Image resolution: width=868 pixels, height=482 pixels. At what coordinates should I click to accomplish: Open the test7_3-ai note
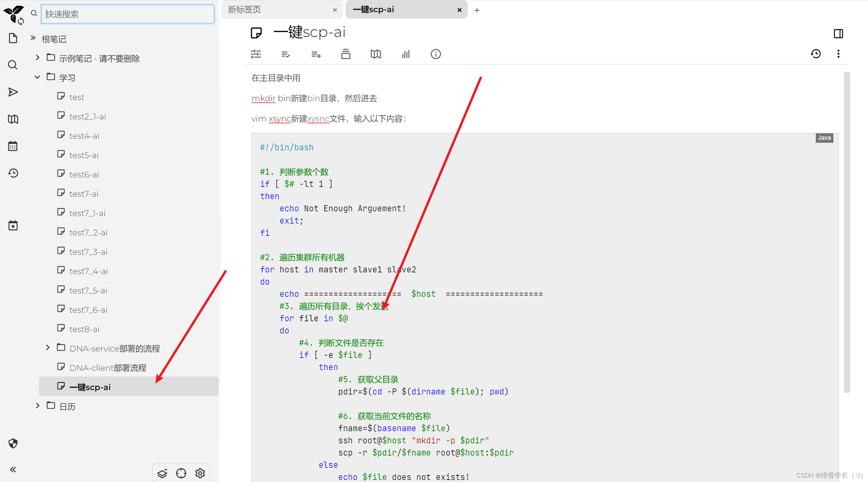click(x=88, y=252)
